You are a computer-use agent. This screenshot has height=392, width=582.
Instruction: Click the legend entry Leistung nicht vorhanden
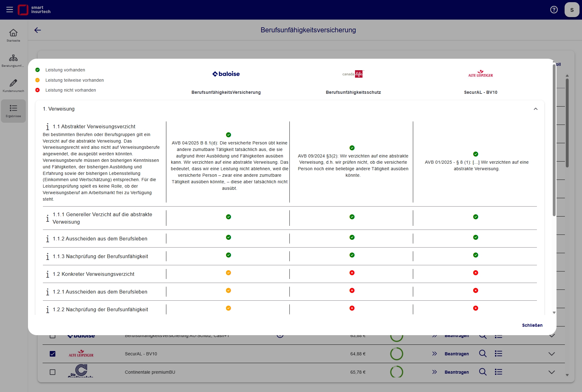pyautogui.click(x=71, y=90)
